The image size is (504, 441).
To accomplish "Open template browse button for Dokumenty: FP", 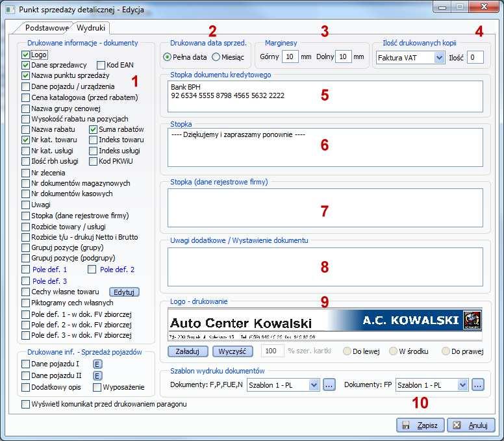I will click(x=477, y=384).
